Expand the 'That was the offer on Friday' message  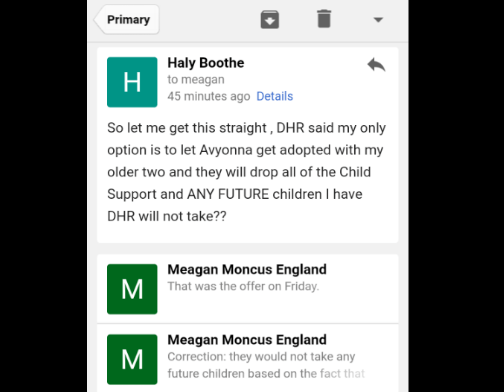(248, 289)
